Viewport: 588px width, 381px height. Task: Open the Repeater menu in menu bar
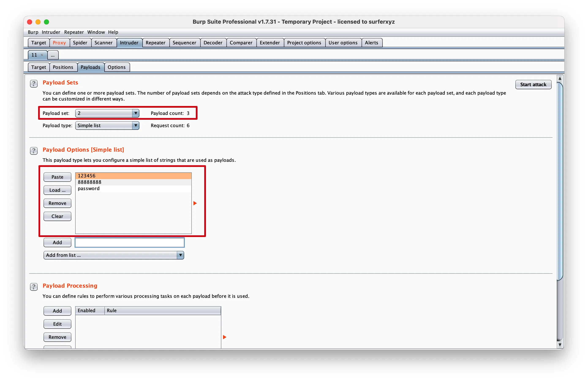[x=74, y=32]
